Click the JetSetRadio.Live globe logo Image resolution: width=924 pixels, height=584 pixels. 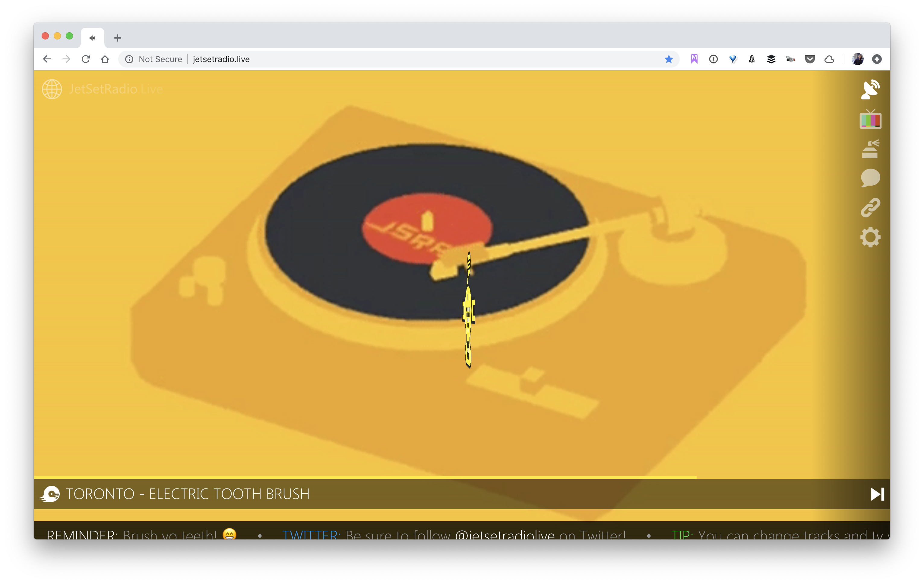pos(52,89)
